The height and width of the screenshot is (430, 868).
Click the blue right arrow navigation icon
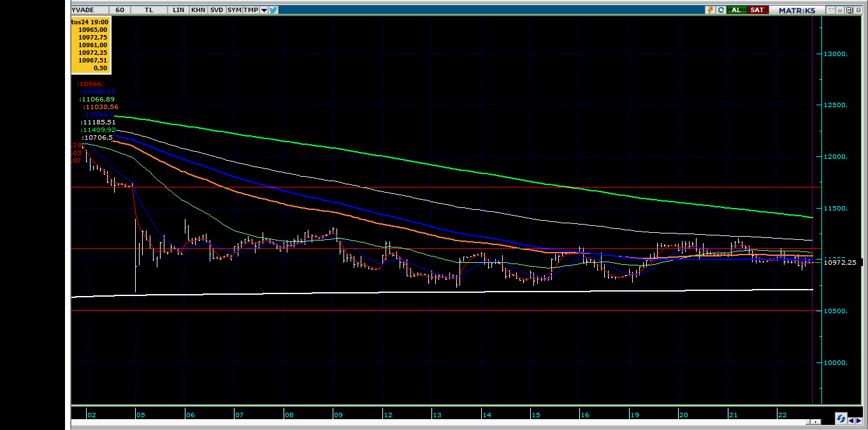858,420
